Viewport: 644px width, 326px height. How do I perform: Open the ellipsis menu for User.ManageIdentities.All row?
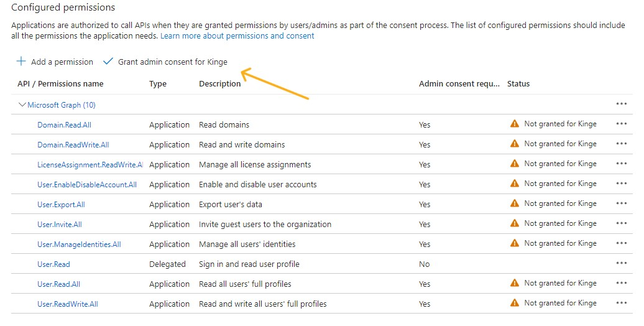(621, 243)
